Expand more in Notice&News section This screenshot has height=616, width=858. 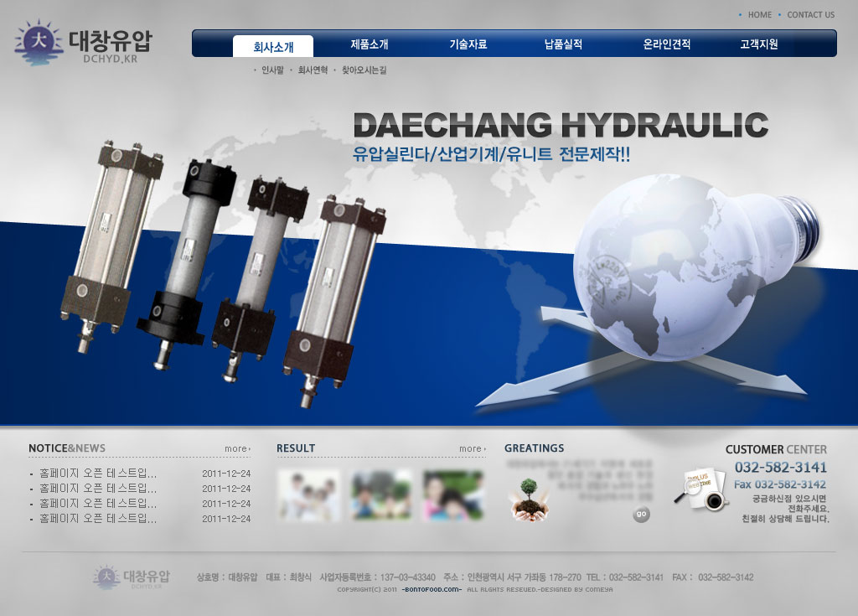(237, 449)
